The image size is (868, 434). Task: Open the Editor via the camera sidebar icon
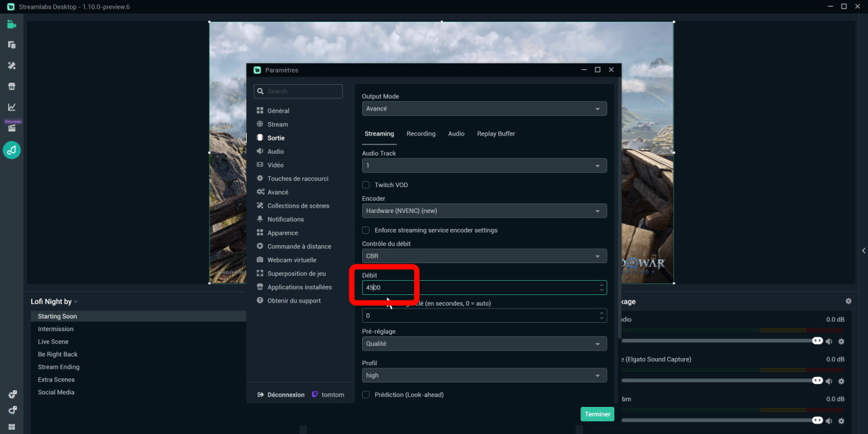click(12, 24)
